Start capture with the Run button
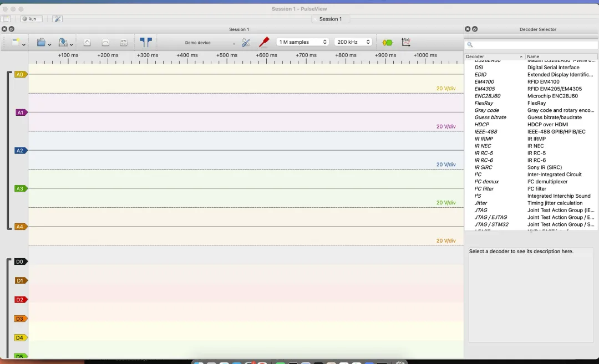The height and width of the screenshot is (364, 599). click(31, 19)
